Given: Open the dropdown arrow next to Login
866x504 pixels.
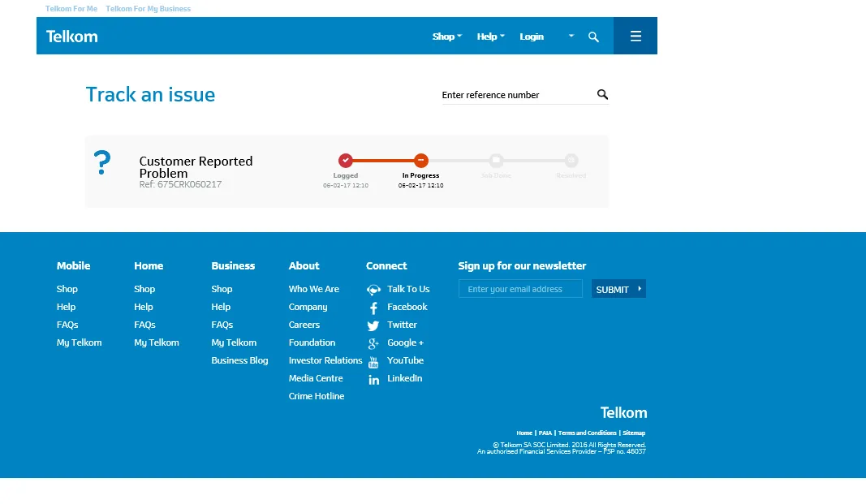Looking at the screenshot, I should coord(571,36).
